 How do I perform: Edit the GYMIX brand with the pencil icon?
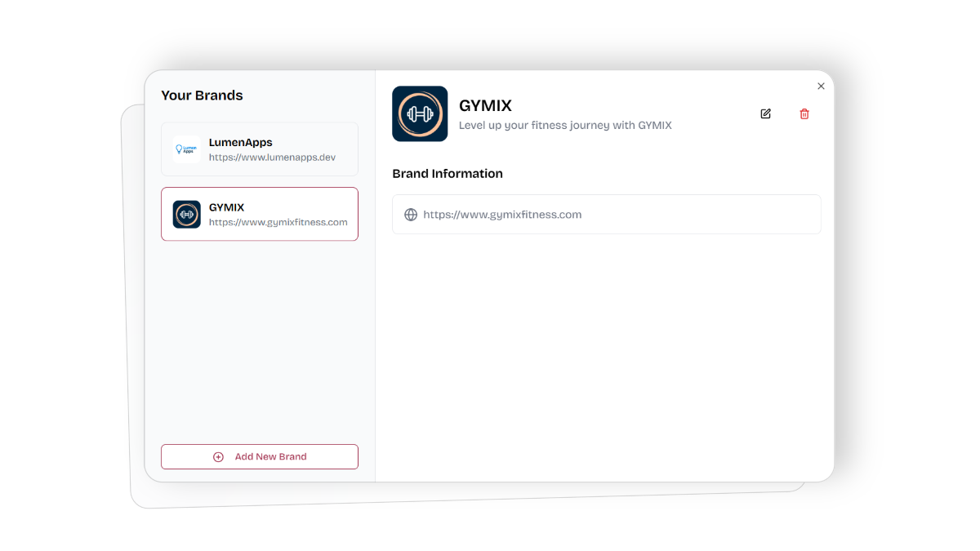(765, 113)
